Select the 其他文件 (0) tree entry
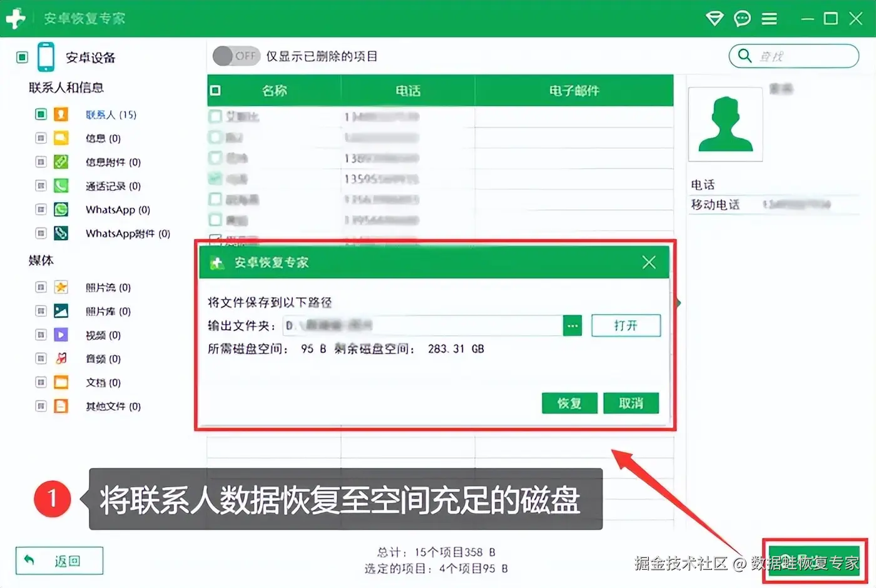 (x=113, y=406)
